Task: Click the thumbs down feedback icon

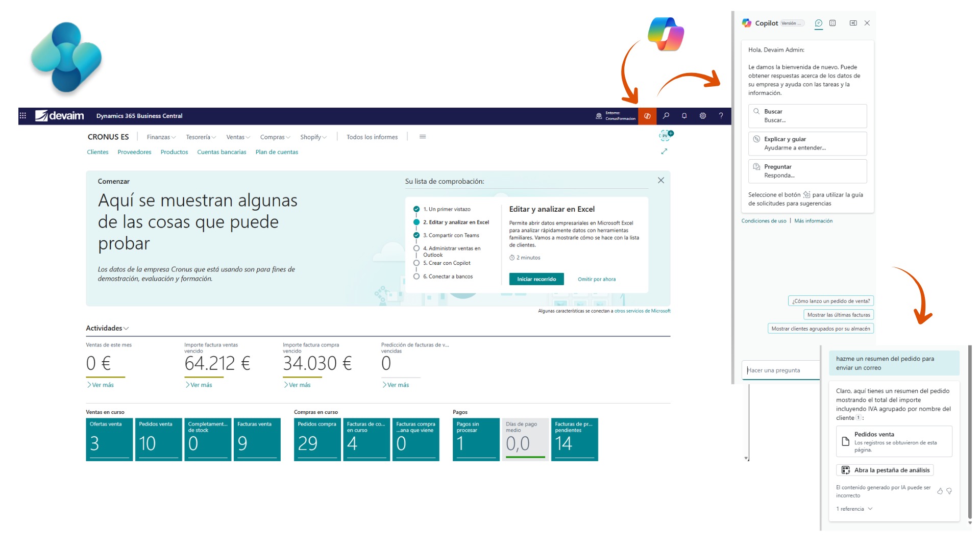Action: (949, 491)
